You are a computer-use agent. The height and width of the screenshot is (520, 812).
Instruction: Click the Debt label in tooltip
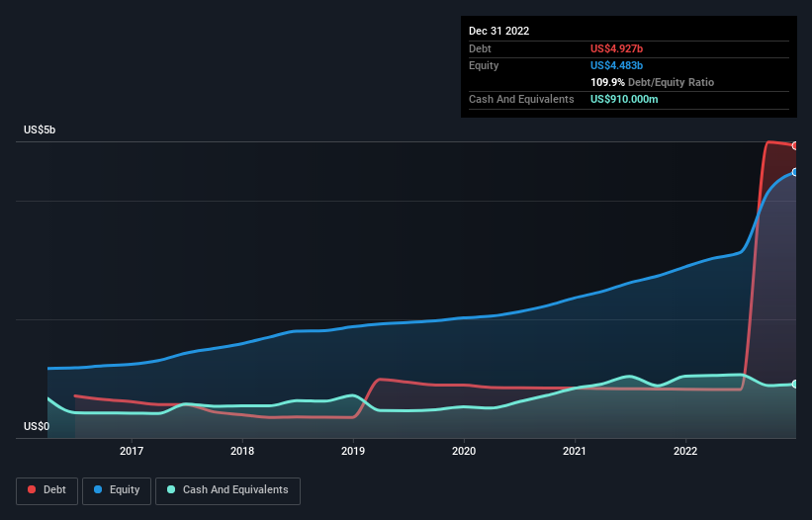coord(480,48)
